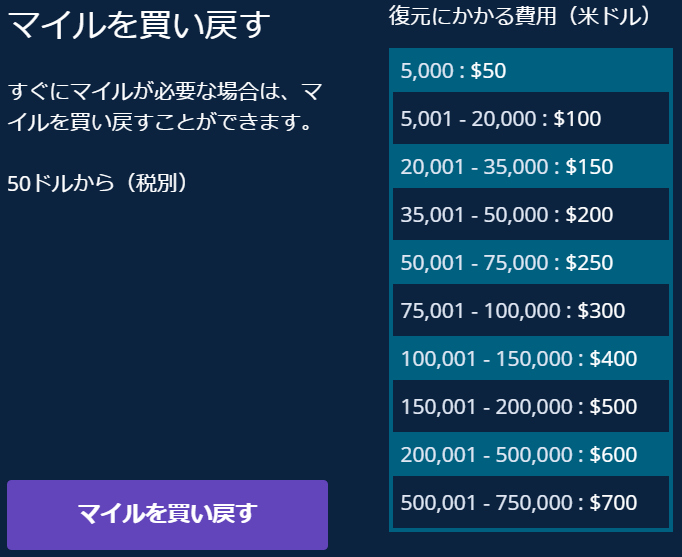This screenshot has height=557, width=682.
Task: Select the 500,001 - 750,000 mileage range
Action: coord(487,503)
